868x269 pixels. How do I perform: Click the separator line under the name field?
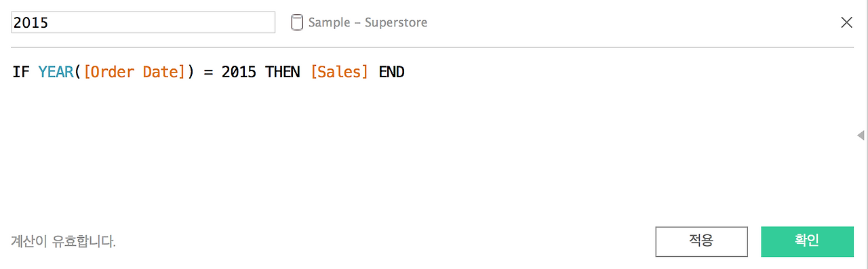click(431, 47)
